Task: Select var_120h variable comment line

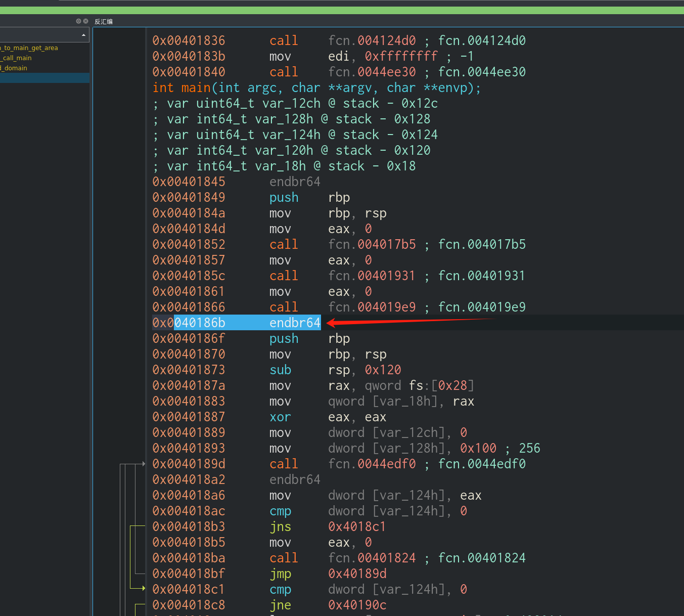Action: 292,150
